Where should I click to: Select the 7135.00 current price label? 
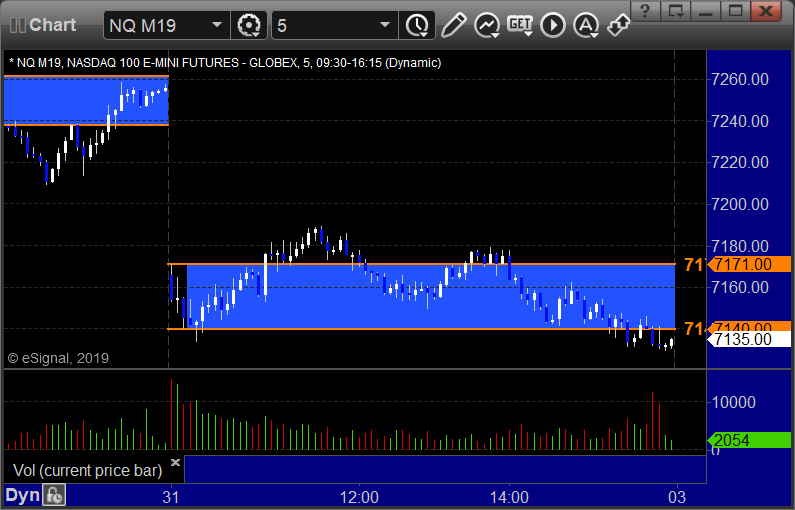tap(749, 339)
